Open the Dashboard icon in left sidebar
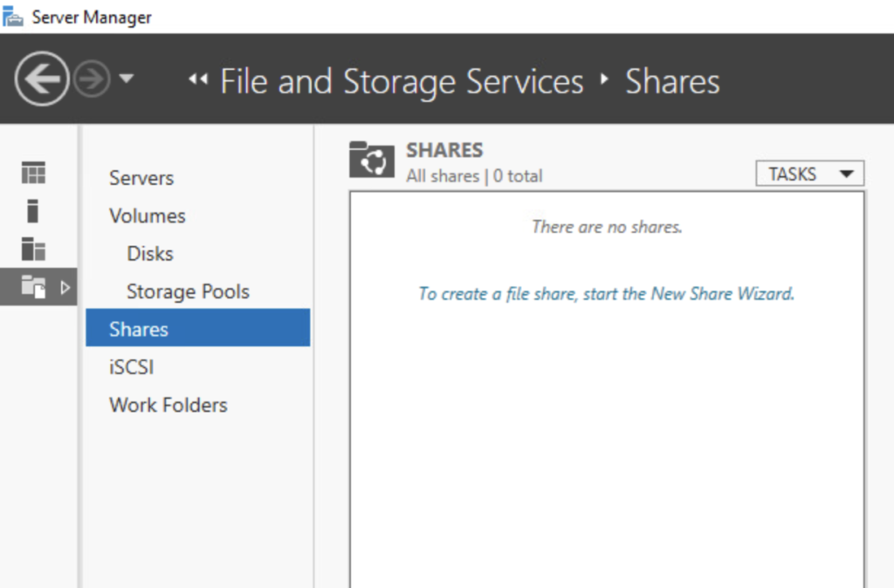 (x=33, y=174)
